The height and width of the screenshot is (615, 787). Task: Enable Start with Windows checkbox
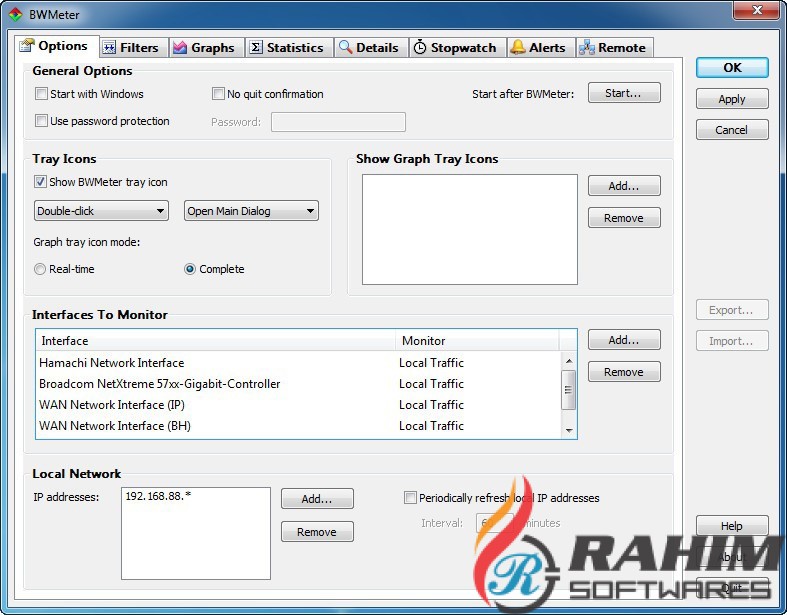click(41, 94)
